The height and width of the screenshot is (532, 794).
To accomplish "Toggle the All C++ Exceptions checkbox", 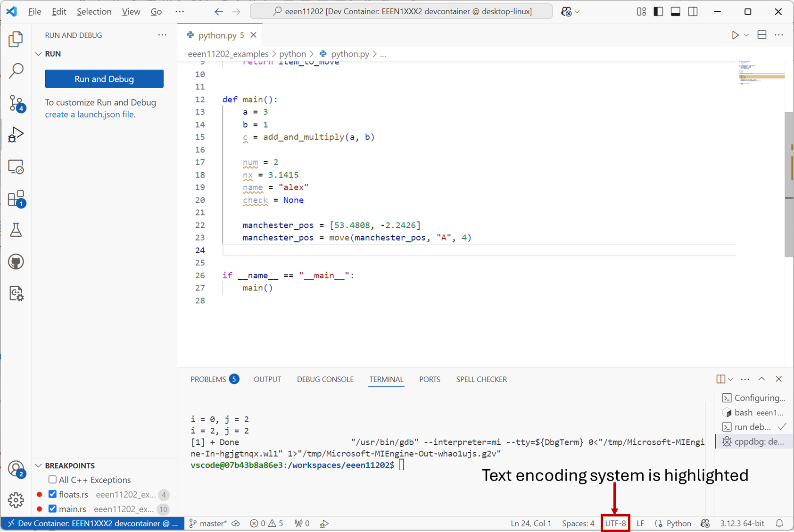I will (x=52, y=480).
